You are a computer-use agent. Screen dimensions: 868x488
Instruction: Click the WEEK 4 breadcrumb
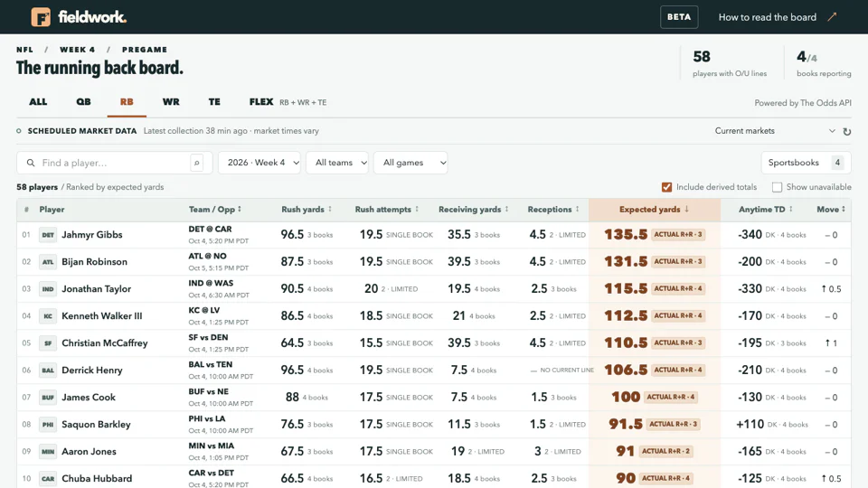point(78,50)
